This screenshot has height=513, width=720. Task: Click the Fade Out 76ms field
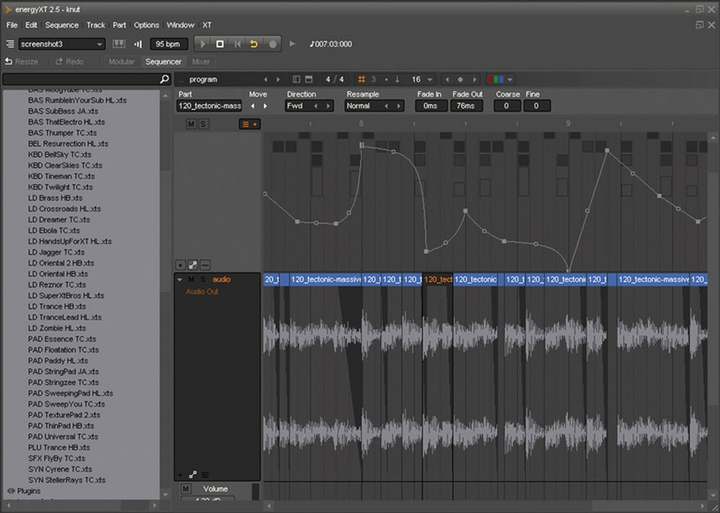[466, 106]
